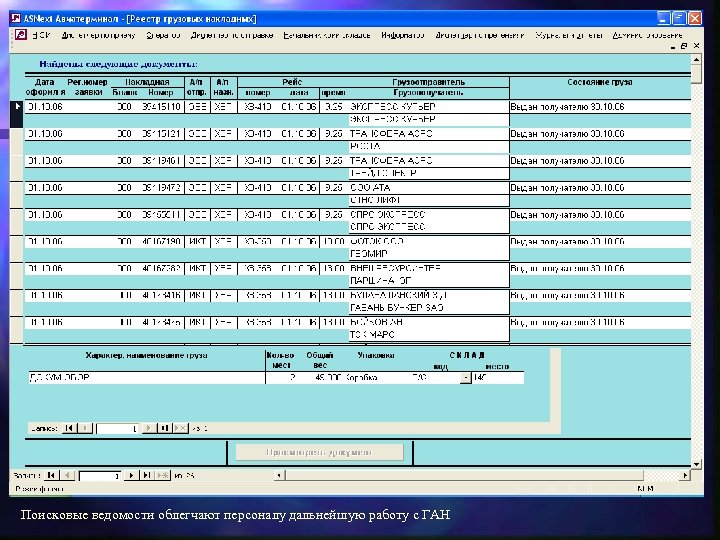Select consignee cell ГЕОМИР
This screenshot has height=540, width=720.
(428, 254)
